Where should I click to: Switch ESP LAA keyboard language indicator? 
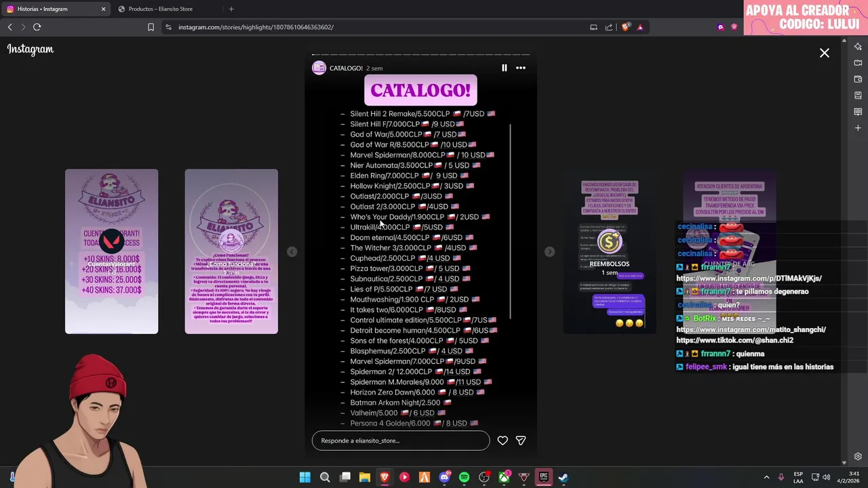(x=798, y=477)
